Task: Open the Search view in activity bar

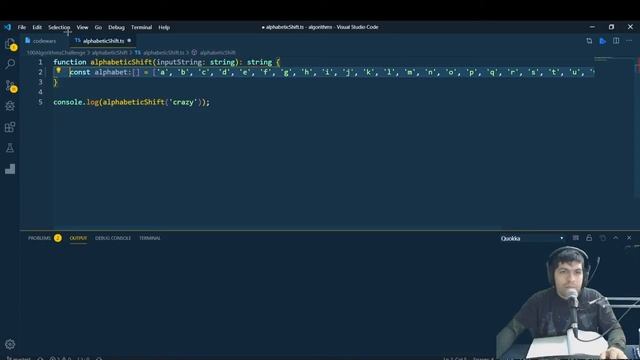Action: point(10,64)
